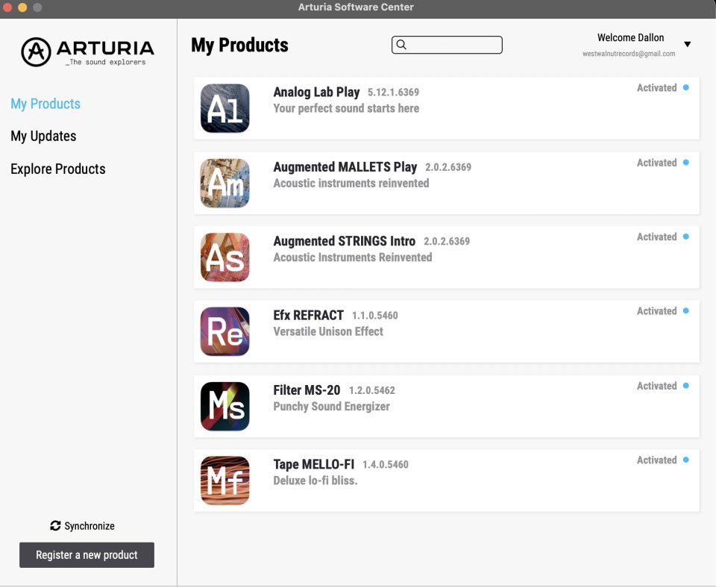This screenshot has width=716, height=588.
Task: Select the Augmented MALLETS Play icon
Action: tap(224, 182)
